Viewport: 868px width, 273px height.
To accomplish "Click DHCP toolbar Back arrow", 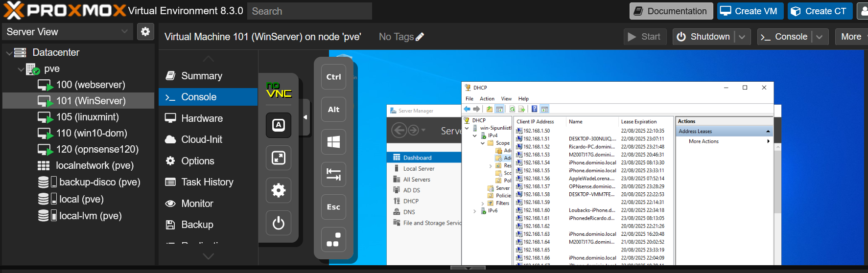I will 467,109.
